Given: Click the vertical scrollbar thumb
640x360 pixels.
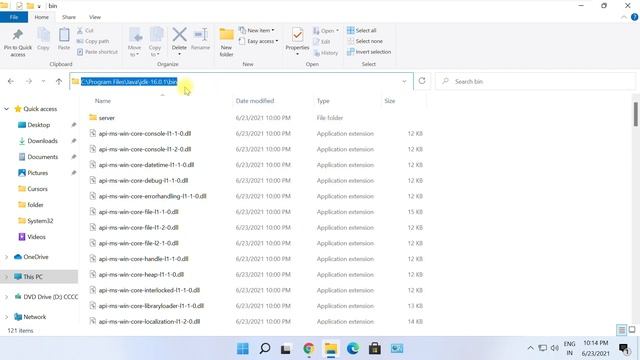Looking at the screenshot, I should (x=636, y=114).
